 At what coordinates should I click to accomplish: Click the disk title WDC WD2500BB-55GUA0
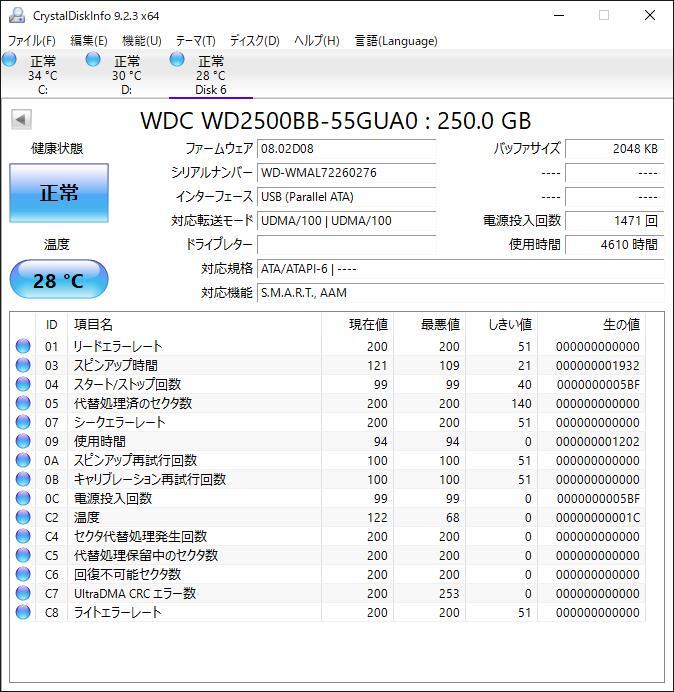(279, 120)
